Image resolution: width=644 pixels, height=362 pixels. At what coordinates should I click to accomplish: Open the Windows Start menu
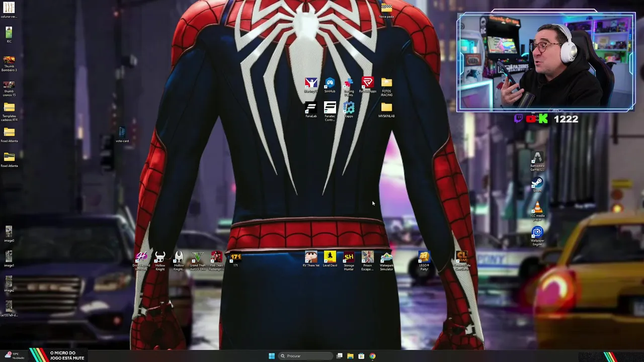[x=272, y=356]
